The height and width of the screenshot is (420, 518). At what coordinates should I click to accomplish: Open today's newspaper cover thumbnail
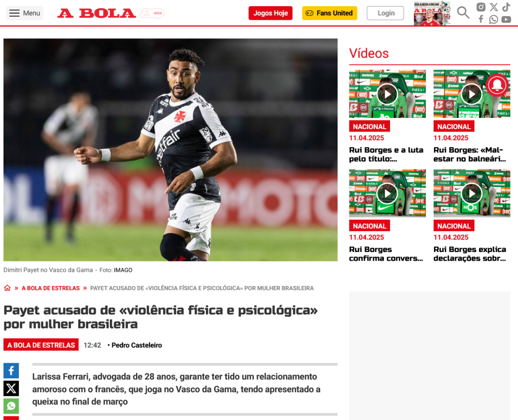click(x=432, y=13)
